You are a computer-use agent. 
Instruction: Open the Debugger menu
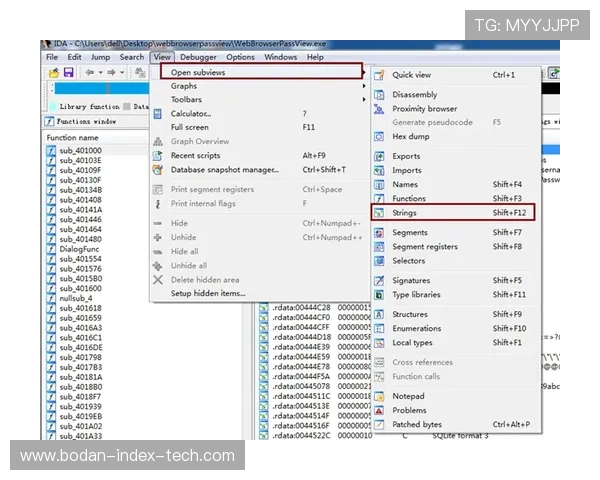198,57
